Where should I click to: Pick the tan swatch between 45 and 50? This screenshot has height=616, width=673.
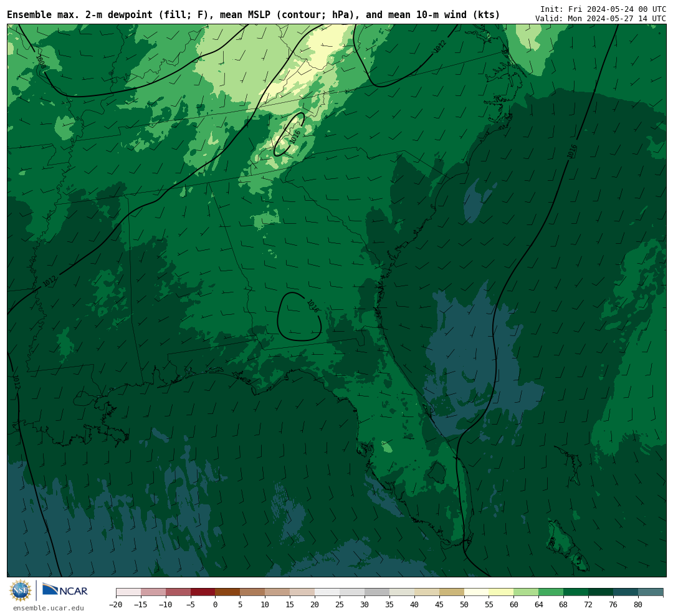tap(452, 592)
